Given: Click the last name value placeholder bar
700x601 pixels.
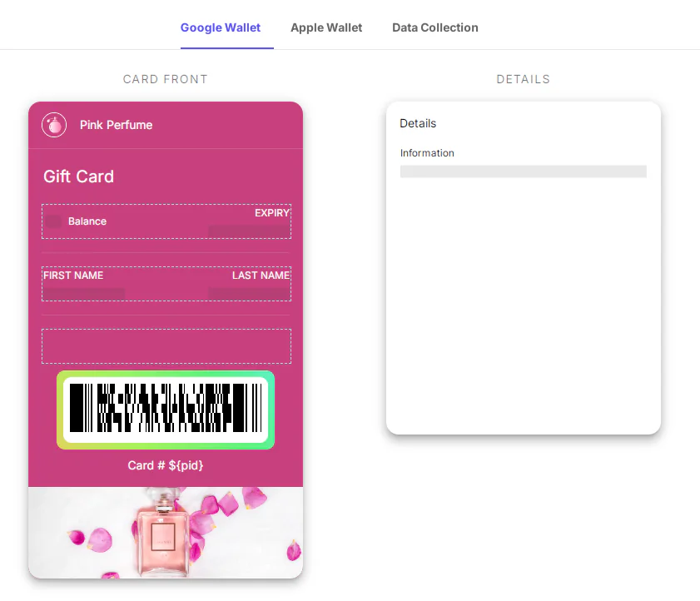Looking at the screenshot, I should click(249, 294).
